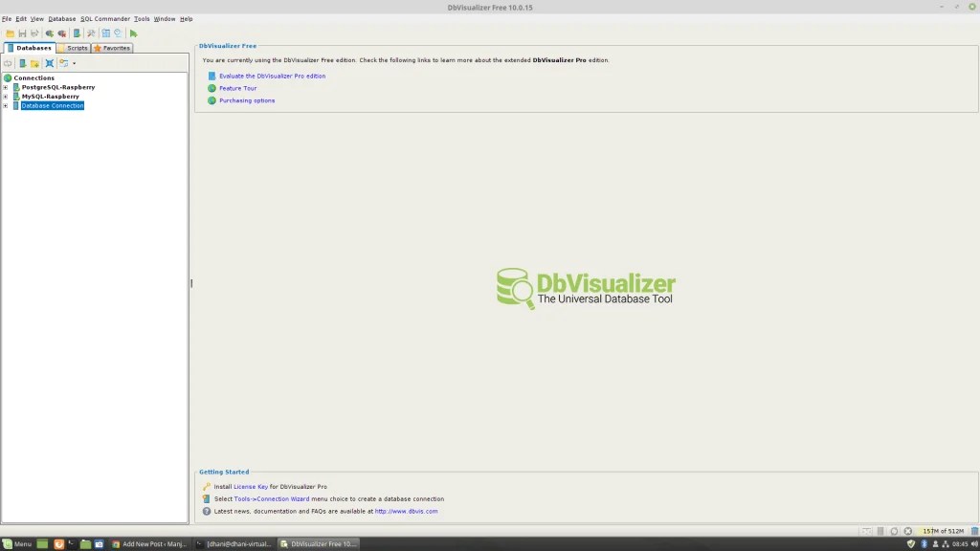Click the reload icon in Databases panel

[x=8, y=63]
